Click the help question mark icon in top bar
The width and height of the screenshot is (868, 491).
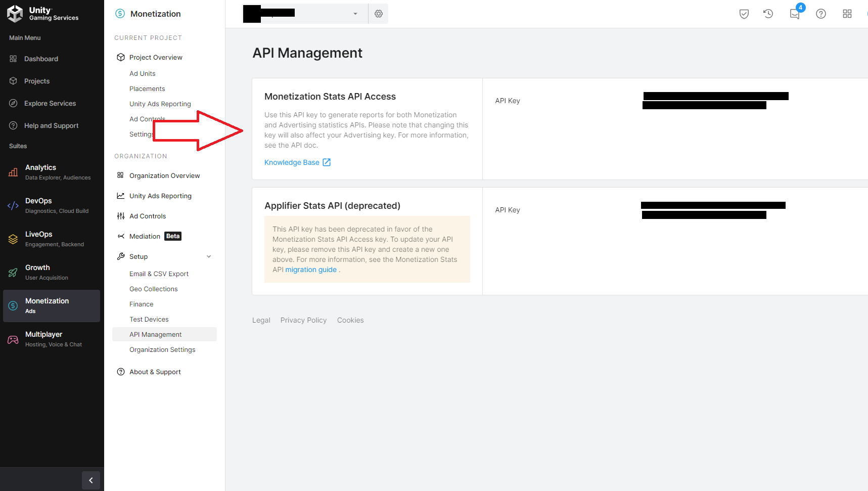(821, 14)
